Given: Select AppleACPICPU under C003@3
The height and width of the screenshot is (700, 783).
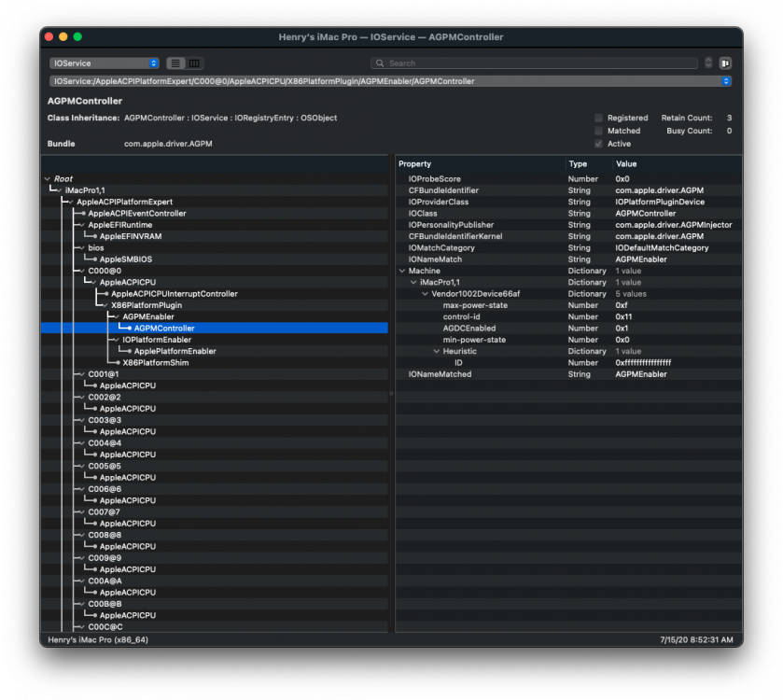Looking at the screenshot, I should pos(127,431).
